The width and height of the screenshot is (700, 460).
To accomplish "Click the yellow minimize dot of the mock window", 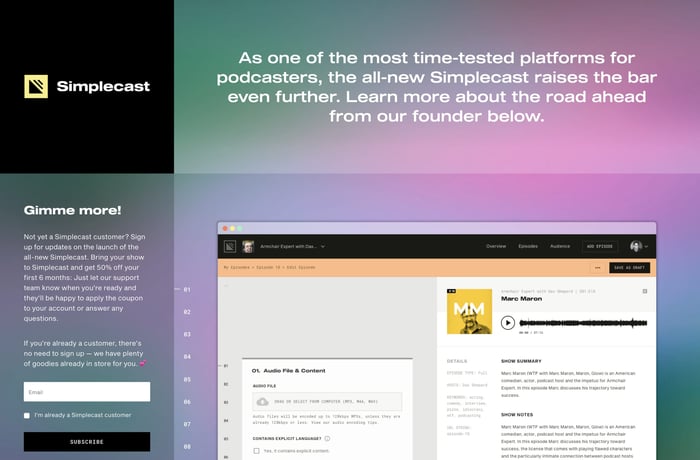I will click(232, 228).
